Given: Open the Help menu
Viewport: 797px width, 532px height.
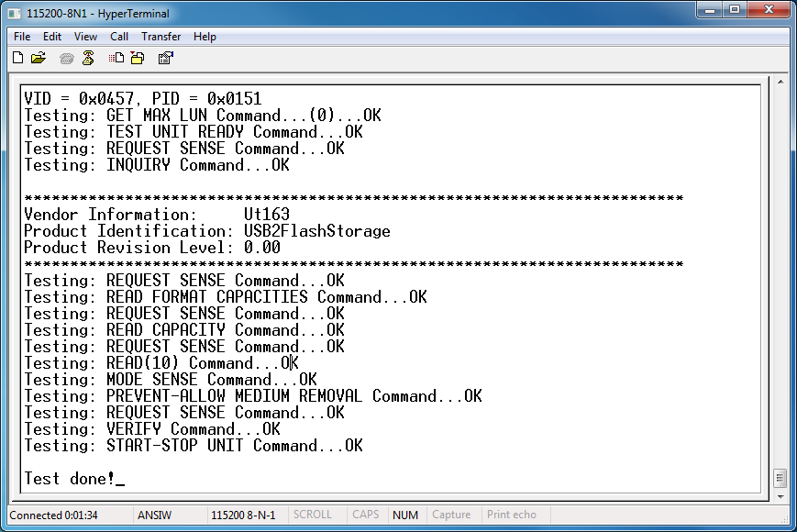Looking at the screenshot, I should 205,37.
